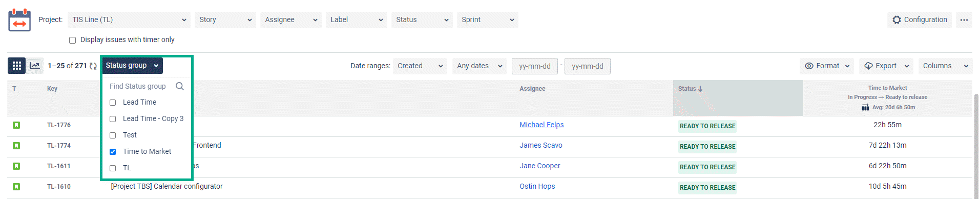980x199 pixels.
Task: Click READY TO RELEASE badge for TL-1611
Action: point(707,167)
